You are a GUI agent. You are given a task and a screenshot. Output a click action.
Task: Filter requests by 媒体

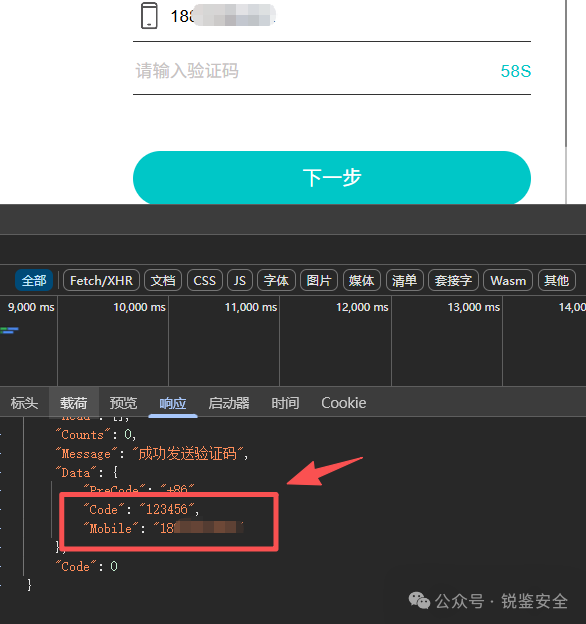(361, 281)
